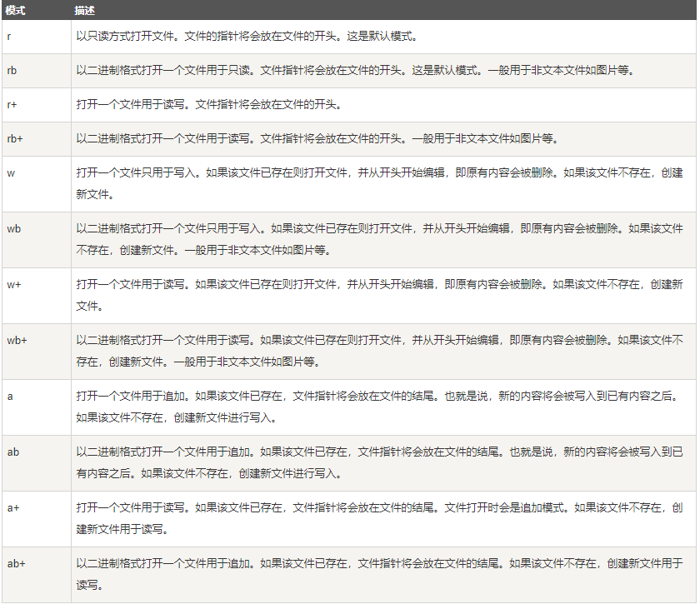This screenshot has height=604, width=700.
Task: Click the 'rb+' mode cell
Action: click(x=37, y=139)
